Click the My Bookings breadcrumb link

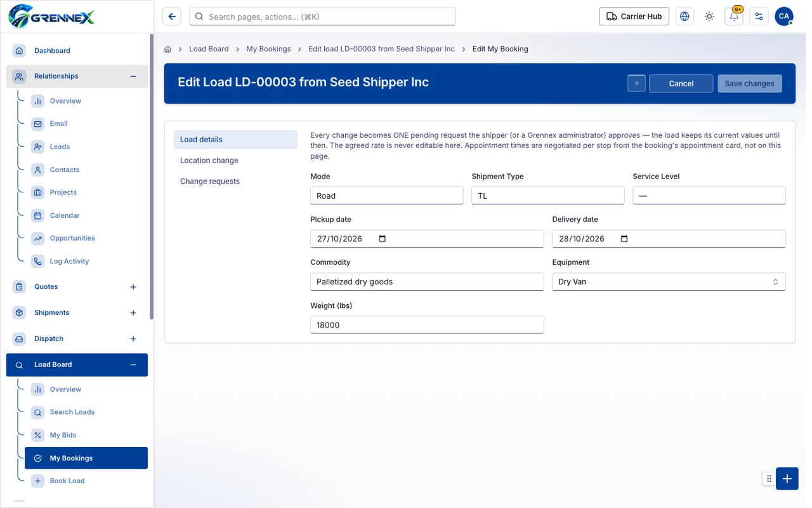268,49
